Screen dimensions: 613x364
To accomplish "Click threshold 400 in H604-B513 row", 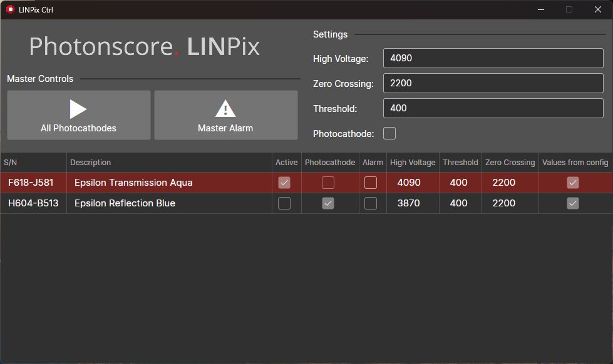I will coord(458,203).
